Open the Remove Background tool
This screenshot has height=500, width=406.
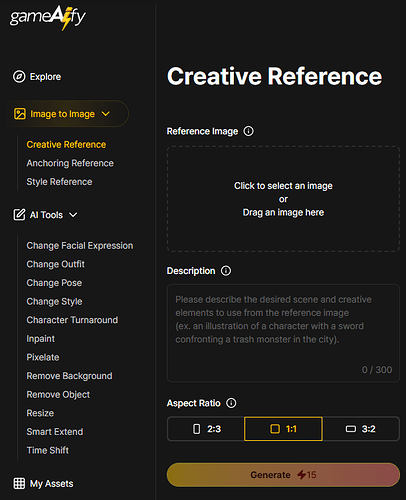pyautogui.click(x=69, y=376)
